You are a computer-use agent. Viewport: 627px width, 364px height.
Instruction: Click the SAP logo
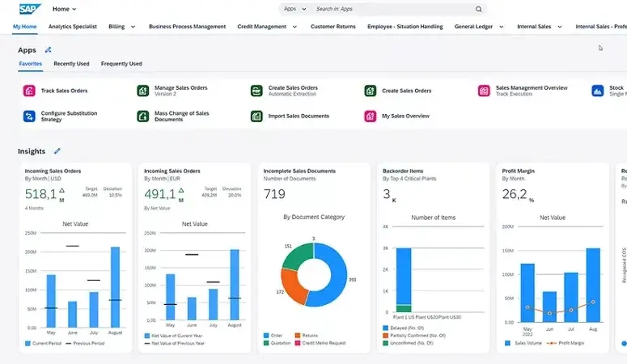point(30,9)
